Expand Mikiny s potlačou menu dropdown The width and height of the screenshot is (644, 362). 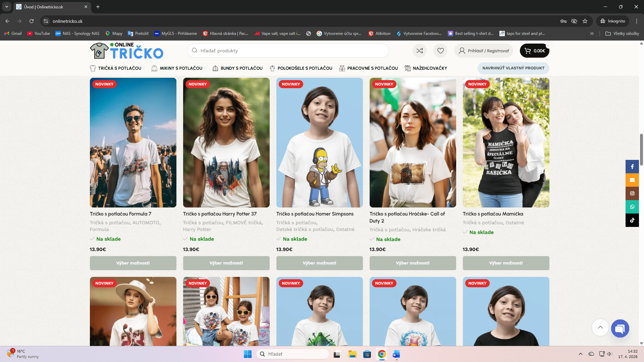pos(181,68)
